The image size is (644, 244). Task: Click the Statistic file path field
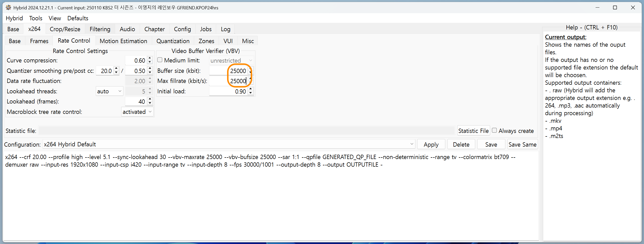click(247, 131)
